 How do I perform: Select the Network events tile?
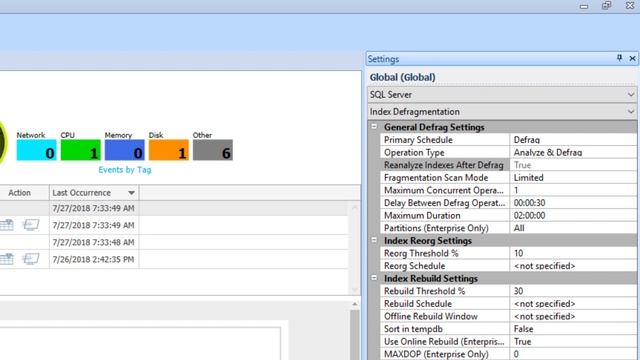[36, 150]
